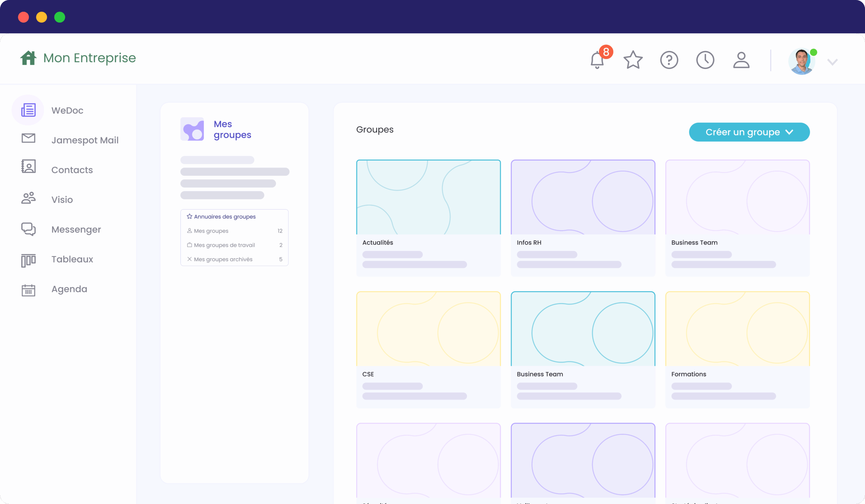865x504 pixels.
Task: Open the Actualités group card
Action: [428, 218]
